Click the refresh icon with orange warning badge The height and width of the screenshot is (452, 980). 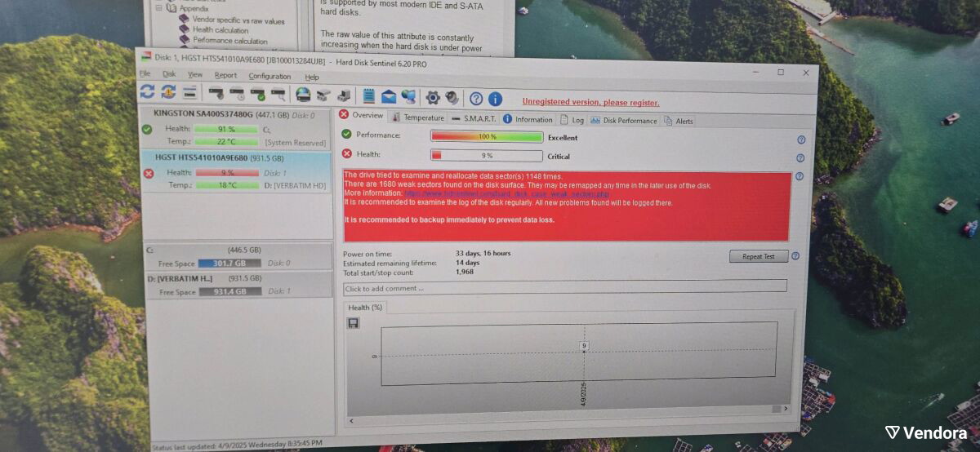[168, 93]
